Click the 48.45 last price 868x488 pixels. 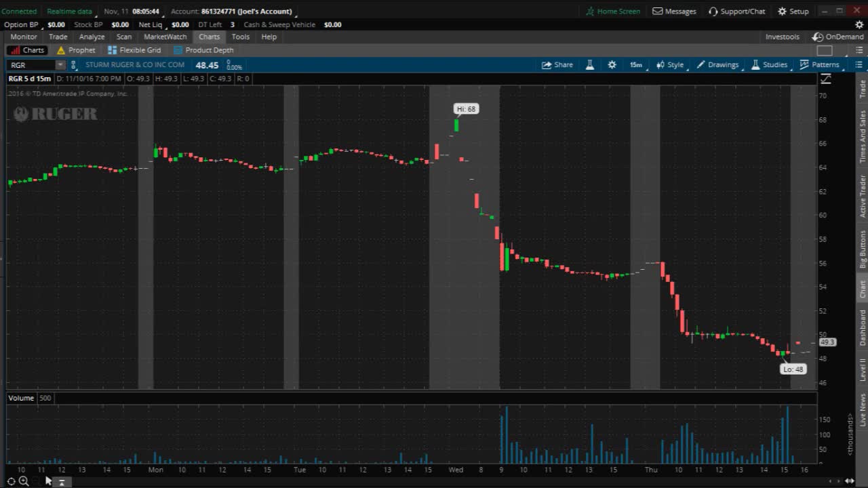click(x=207, y=65)
